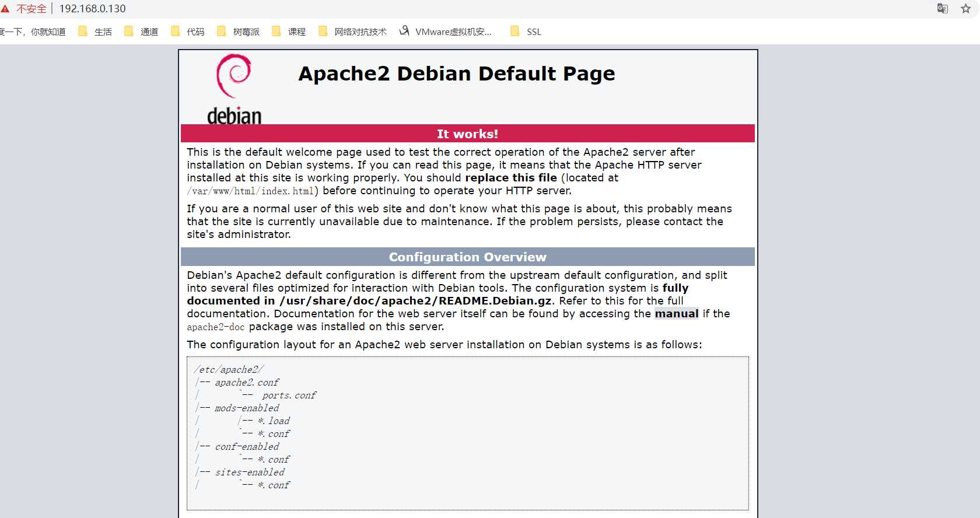Click the /var/www/html/index.html path text
The image size is (980, 518).
(x=251, y=191)
